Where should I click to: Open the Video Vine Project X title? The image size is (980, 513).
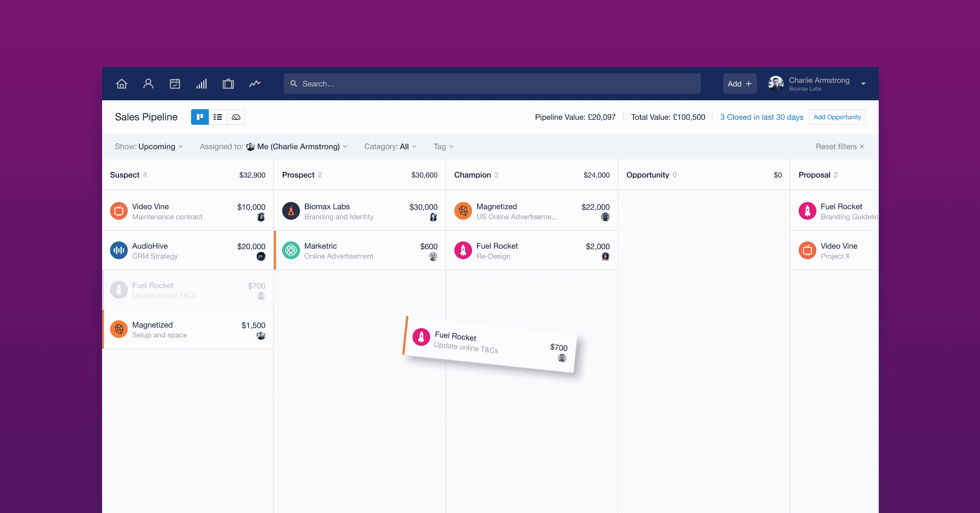(839, 246)
